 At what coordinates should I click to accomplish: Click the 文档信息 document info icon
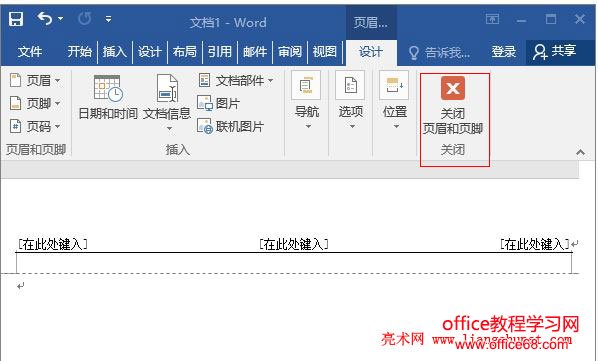tap(167, 88)
